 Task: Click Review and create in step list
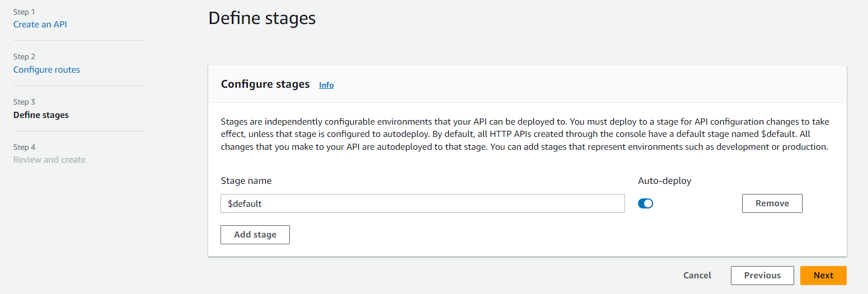click(x=49, y=160)
